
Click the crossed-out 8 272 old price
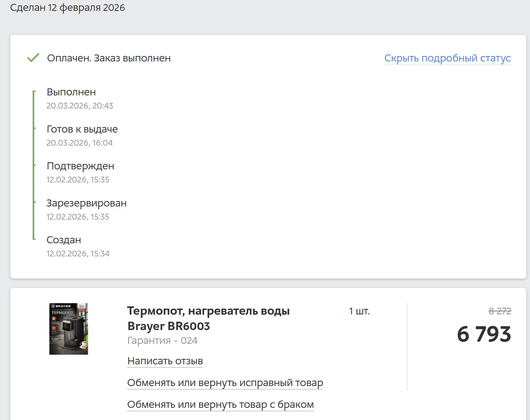coord(500,311)
